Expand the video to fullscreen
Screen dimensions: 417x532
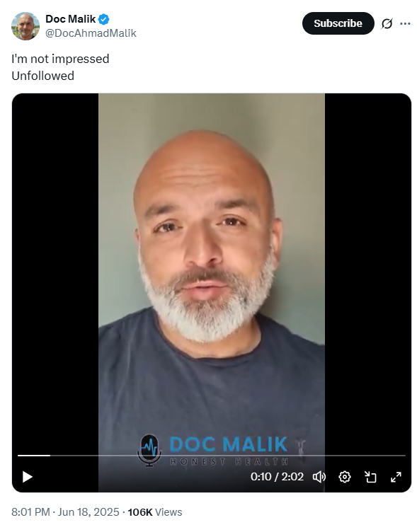click(396, 477)
